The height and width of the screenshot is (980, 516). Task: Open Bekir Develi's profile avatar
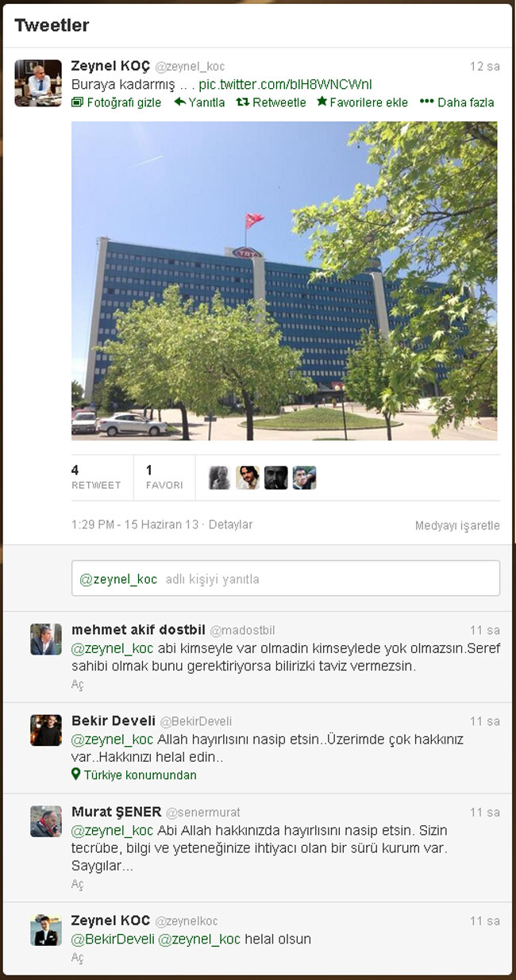pyautogui.click(x=46, y=730)
